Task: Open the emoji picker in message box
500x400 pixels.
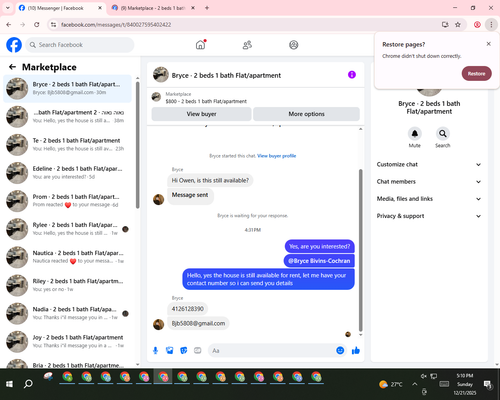Action: pos(340,350)
